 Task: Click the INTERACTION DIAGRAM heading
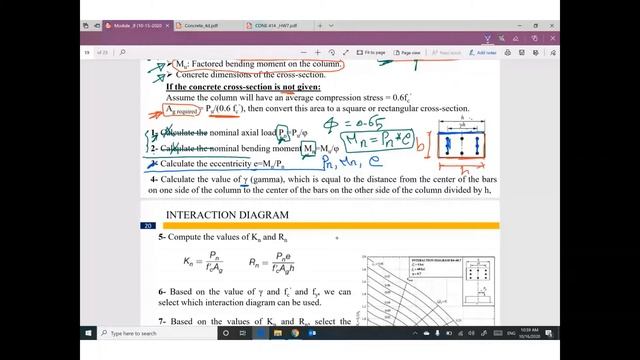tap(227, 215)
